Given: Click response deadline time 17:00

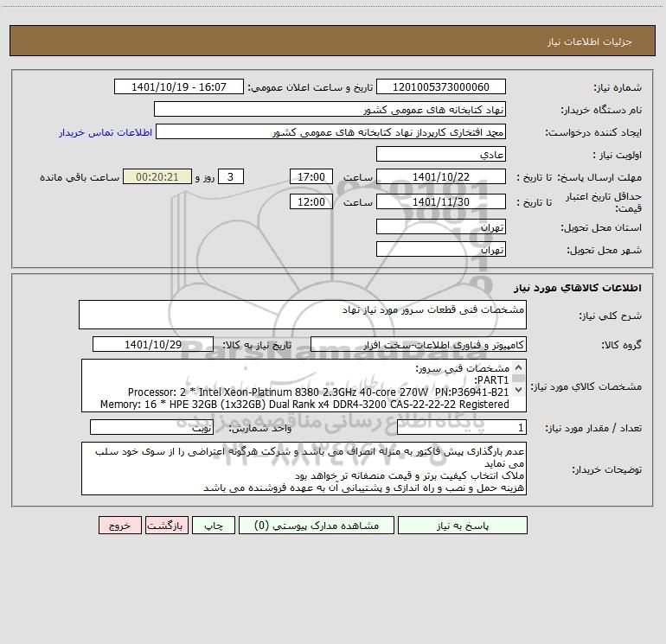Looking at the screenshot, I should [x=311, y=176].
